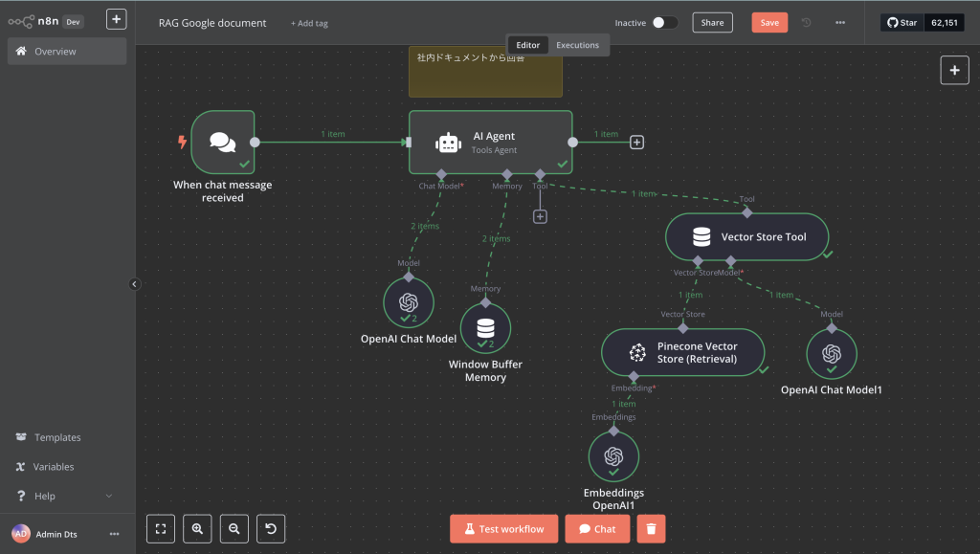The width and height of the screenshot is (980, 554).
Task: Click the "2 items" label on Chat Model link
Action: [x=425, y=226]
